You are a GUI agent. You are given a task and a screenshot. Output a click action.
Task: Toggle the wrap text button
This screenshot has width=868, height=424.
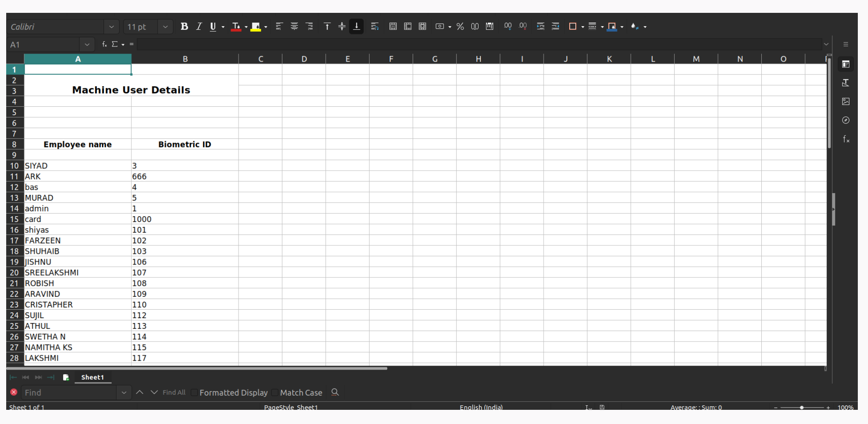click(375, 27)
